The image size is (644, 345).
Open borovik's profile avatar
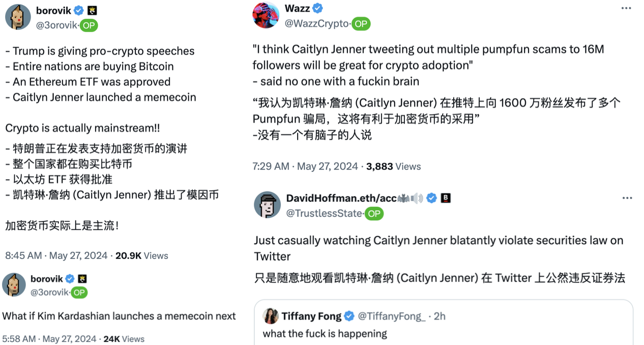click(x=17, y=16)
